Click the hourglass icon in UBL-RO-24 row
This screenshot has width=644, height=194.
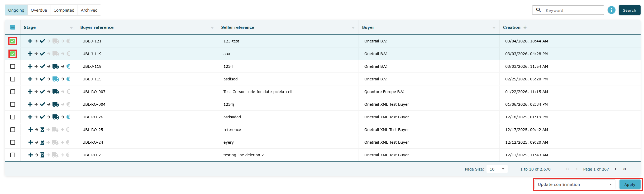click(42, 142)
